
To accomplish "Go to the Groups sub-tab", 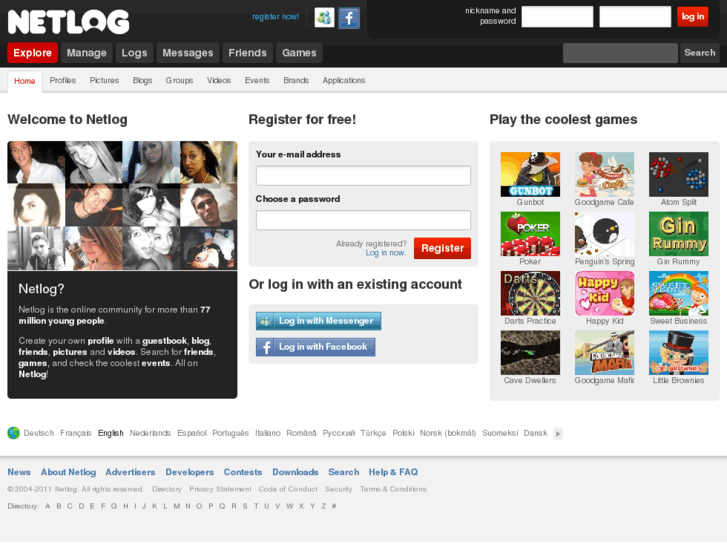I will tap(179, 80).
